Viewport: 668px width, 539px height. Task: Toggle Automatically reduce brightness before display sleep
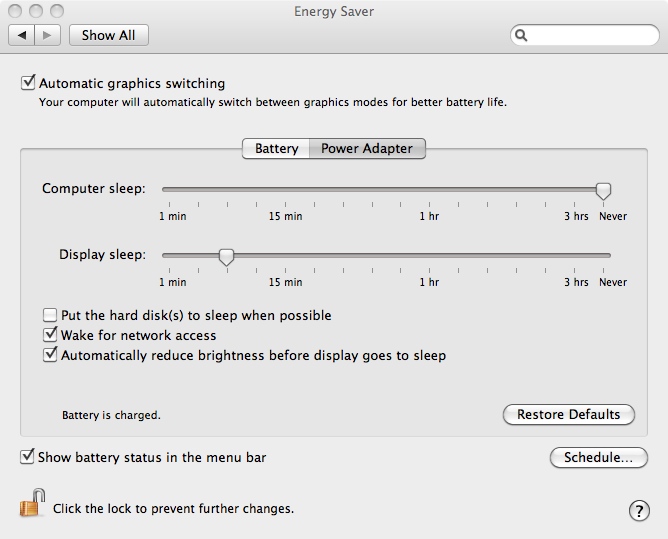tap(50, 355)
